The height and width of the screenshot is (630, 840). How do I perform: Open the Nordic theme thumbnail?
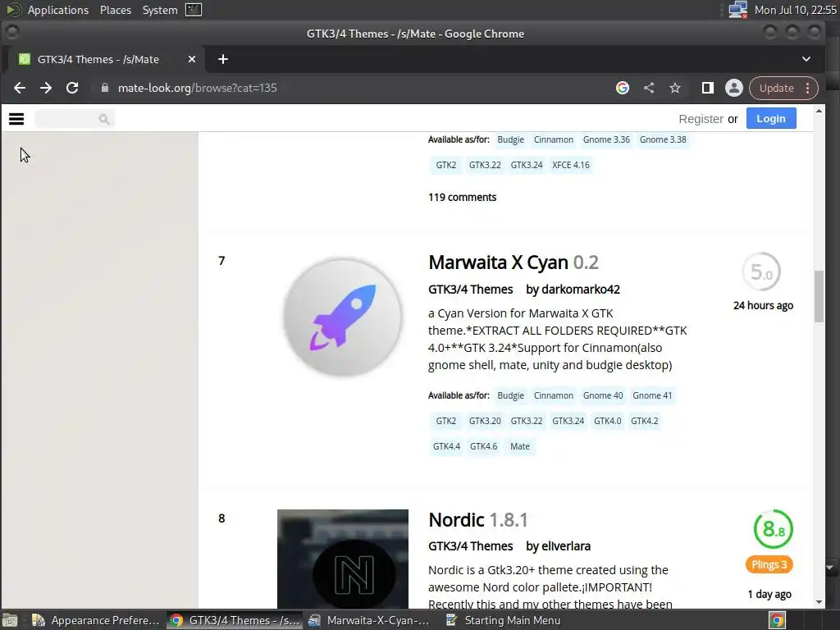(343, 559)
